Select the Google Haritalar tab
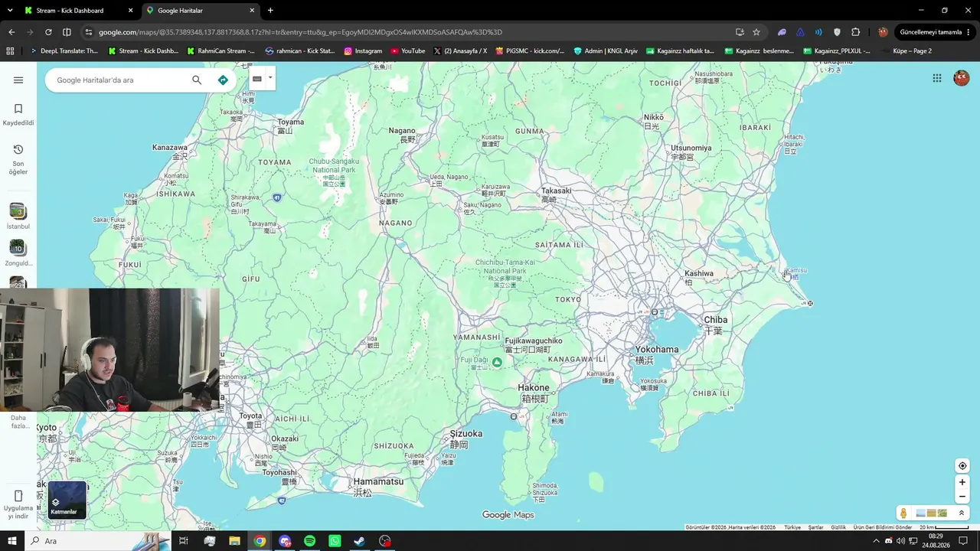The width and height of the screenshot is (980, 551). click(x=201, y=11)
